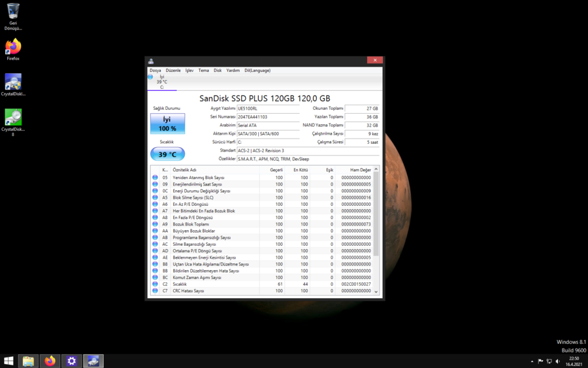Click the Çalıştırılma Sayısı value 9 kez
The image size is (588, 368).
coord(362,133)
